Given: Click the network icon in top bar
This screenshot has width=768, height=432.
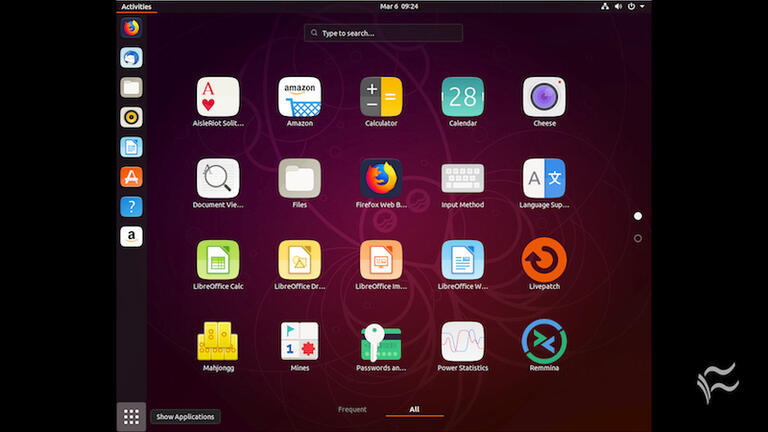Looking at the screenshot, I should click(605, 6).
